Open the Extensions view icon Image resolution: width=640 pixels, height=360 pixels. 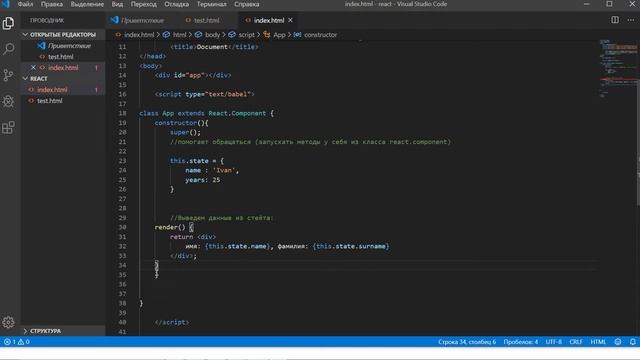(8, 127)
